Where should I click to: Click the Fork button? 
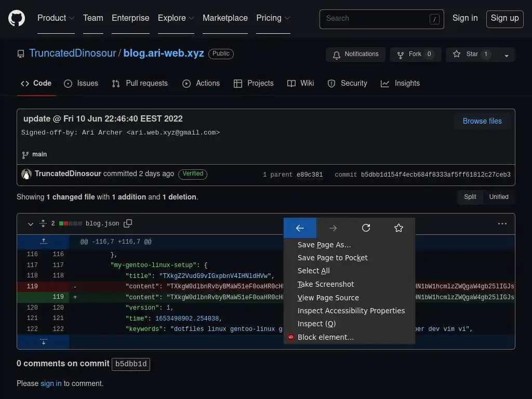[415, 55]
